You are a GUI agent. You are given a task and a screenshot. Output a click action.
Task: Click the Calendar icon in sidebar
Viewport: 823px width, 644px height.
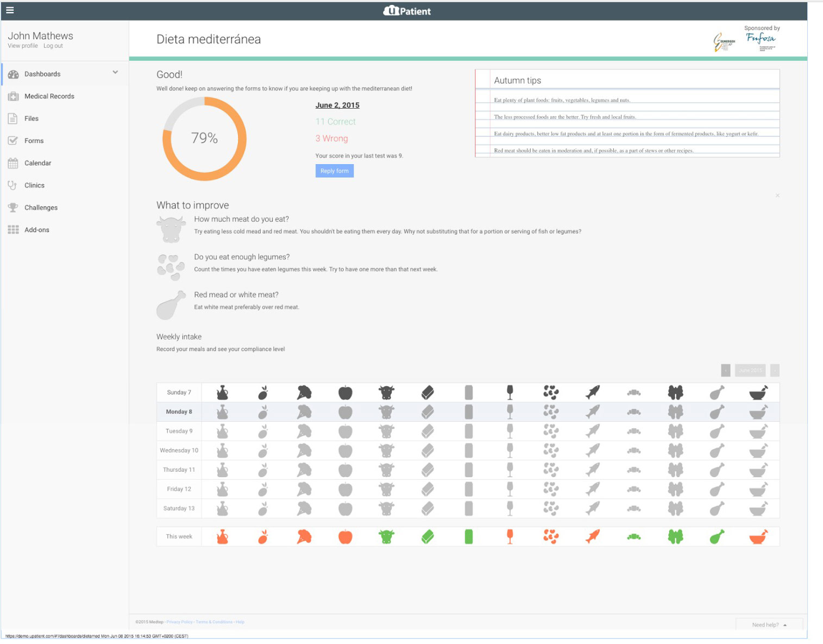tap(13, 163)
